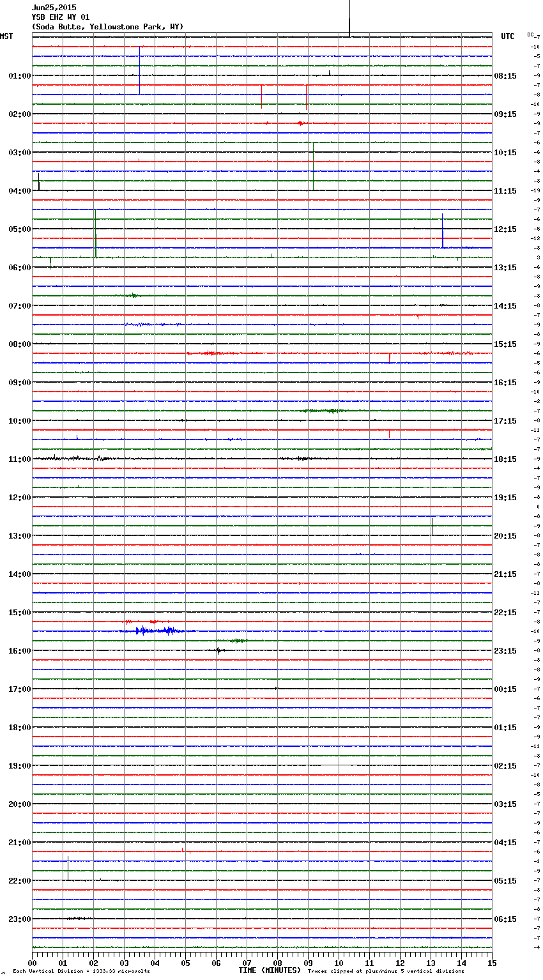Click the TIME (MINUTES) axis title
The image size is (543, 980).
(270, 970)
